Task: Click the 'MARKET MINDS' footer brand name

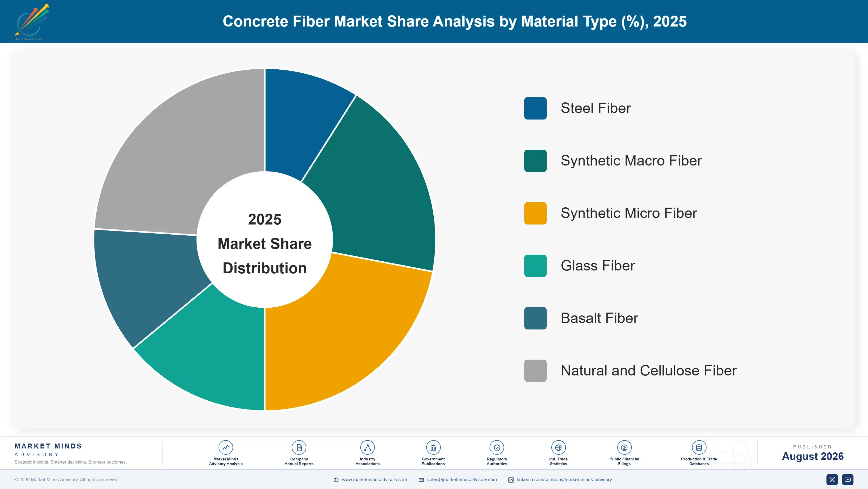Action: click(48, 446)
